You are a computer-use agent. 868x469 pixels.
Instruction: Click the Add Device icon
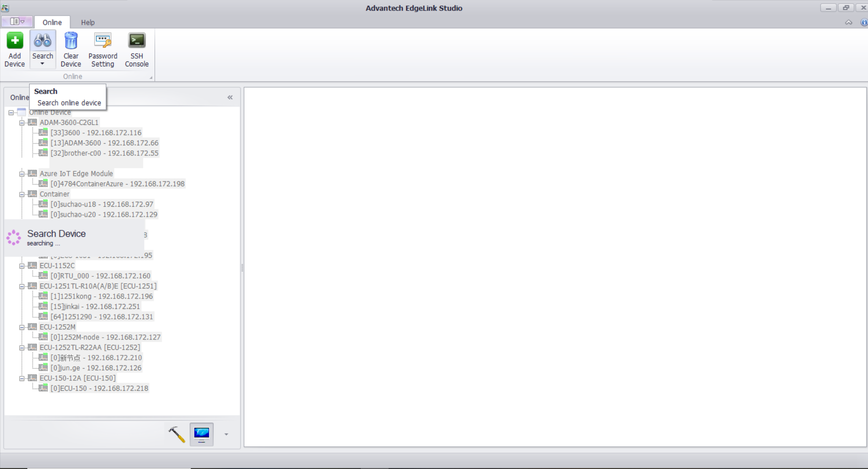pyautogui.click(x=15, y=41)
